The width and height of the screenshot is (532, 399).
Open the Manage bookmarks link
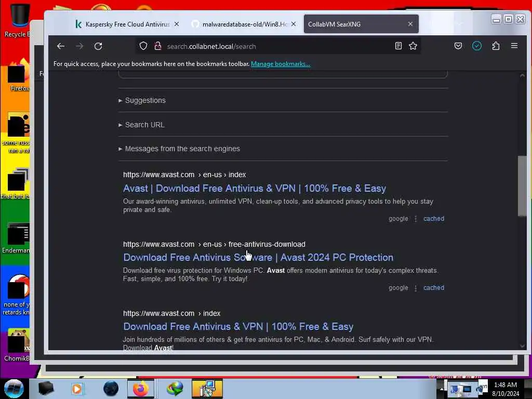pyautogui.click(x=280, y=64)
